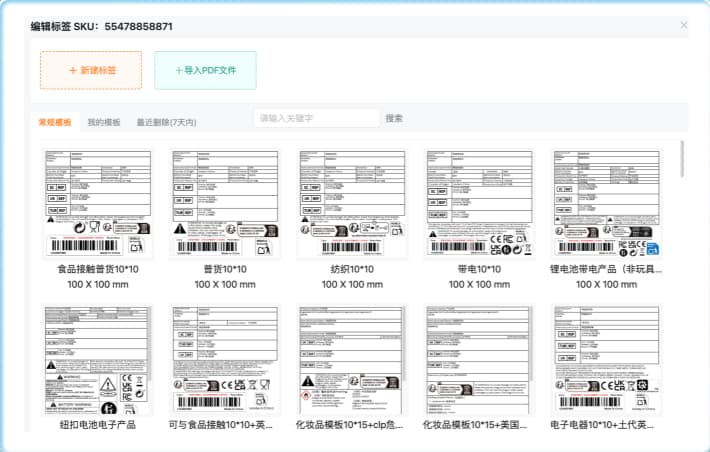Screen dimensions: 710x452
Task: Choose the 纺织10*10 template thumbnail
Action: tap(352, 204)
